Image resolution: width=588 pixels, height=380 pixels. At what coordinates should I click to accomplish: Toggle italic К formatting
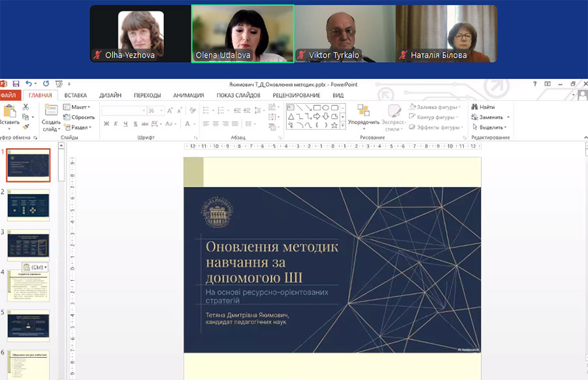[116, 124]
